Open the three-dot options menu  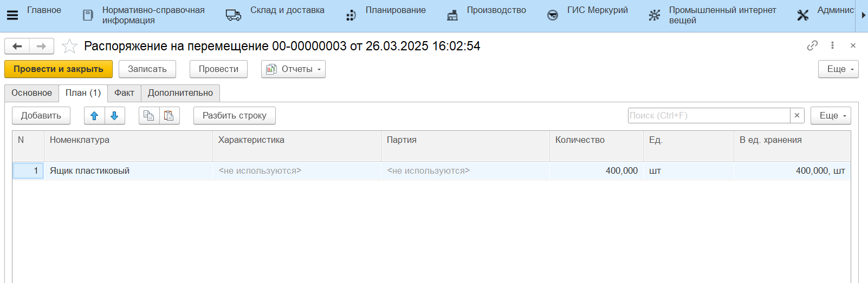tap(832, 45)
